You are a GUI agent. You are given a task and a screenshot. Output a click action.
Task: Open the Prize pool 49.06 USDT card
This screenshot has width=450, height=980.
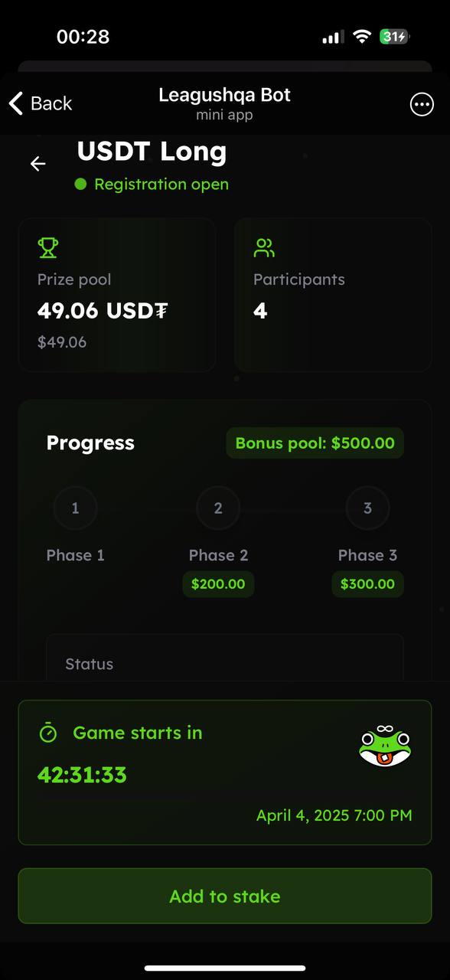pos(117,295)
